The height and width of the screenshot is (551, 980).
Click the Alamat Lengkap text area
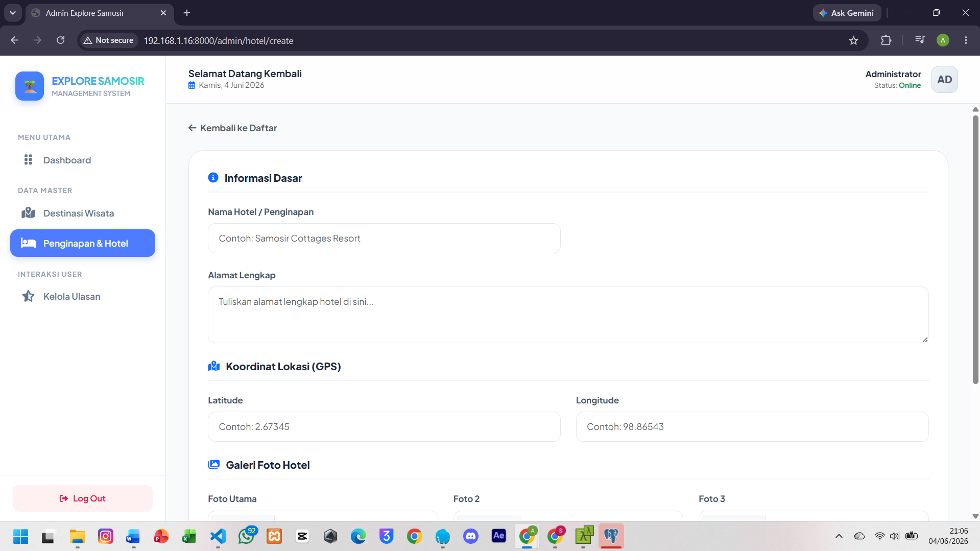point(568,315)
